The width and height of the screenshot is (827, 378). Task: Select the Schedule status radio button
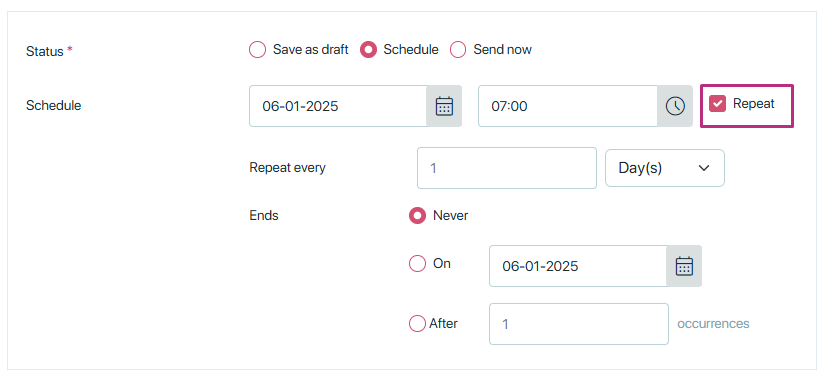tap(368, 50)
